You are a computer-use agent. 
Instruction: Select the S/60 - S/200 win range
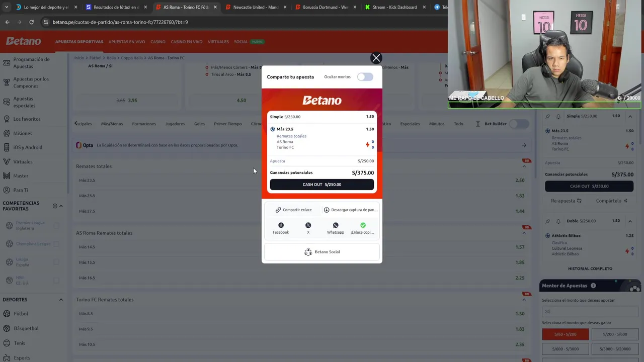tap(565, 334)
